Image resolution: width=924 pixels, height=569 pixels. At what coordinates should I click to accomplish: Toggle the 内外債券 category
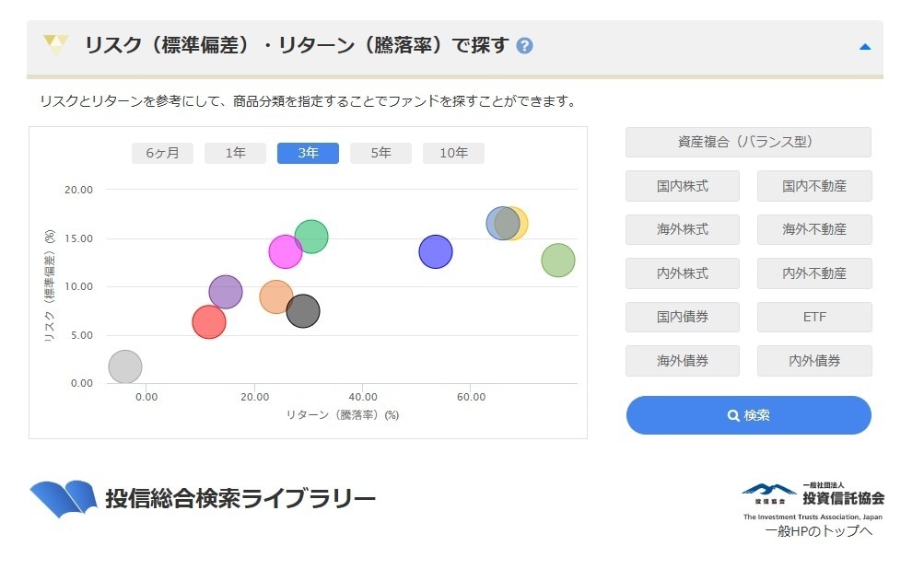point(814,361)
